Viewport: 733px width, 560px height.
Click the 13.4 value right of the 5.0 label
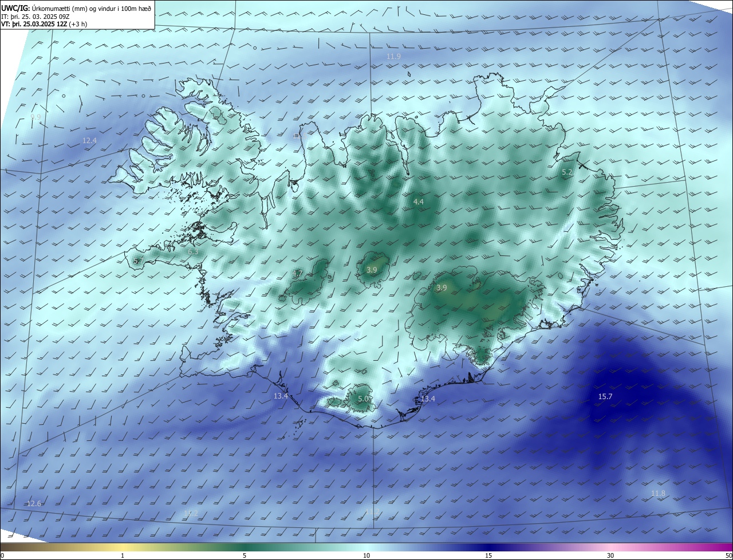point(428,399)
